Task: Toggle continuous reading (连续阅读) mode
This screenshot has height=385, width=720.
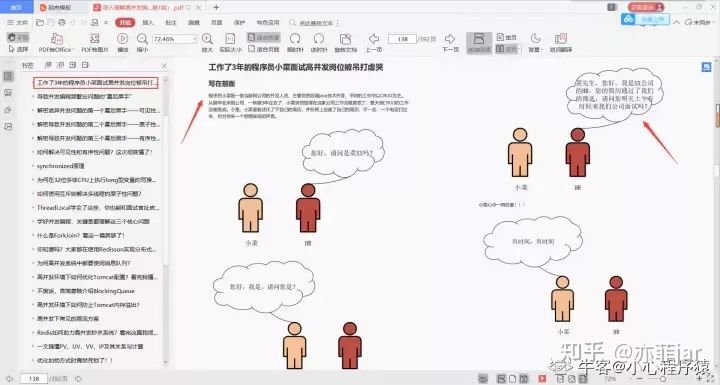Action: (x=479, y=43)
